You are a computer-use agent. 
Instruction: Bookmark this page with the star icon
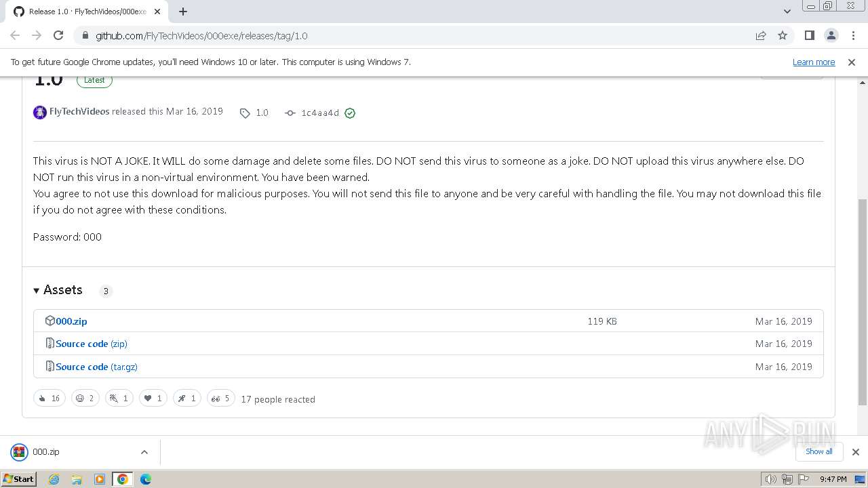tap(783, 36)
